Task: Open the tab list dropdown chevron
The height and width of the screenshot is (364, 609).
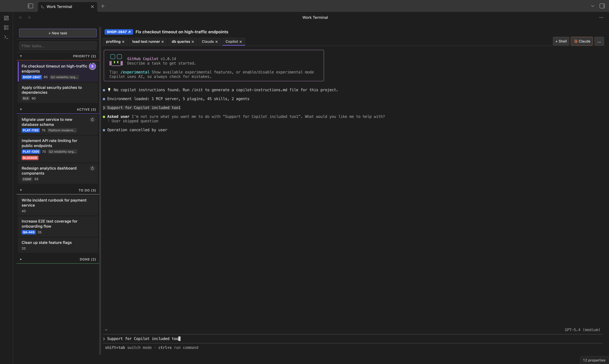Action: point(593,6)
